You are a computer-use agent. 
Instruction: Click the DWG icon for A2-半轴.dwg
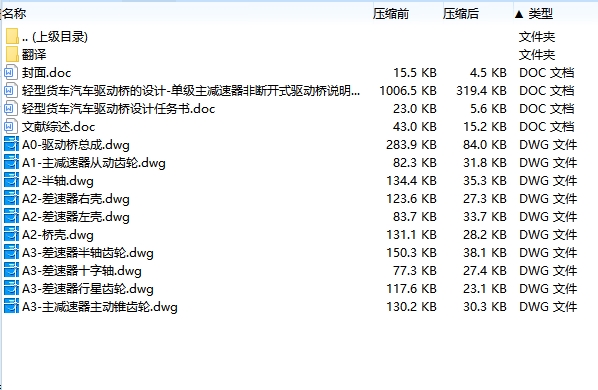coord(11,181)
